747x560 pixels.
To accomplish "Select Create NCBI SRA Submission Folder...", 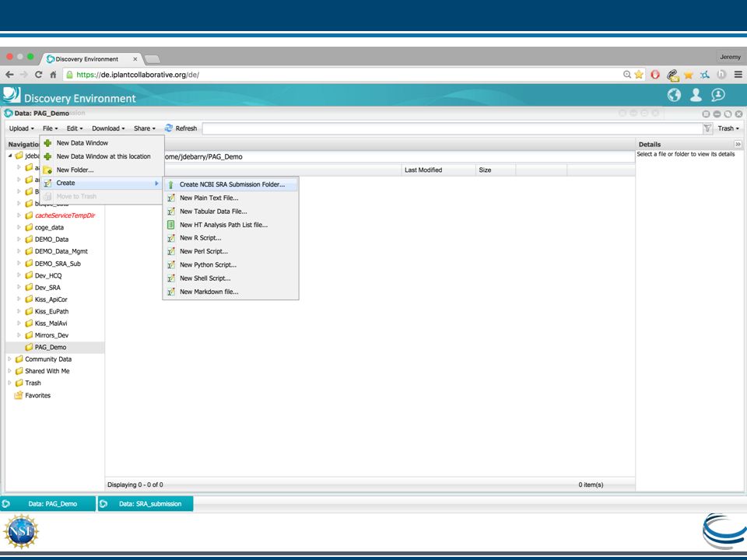I will tap(231, 184).
